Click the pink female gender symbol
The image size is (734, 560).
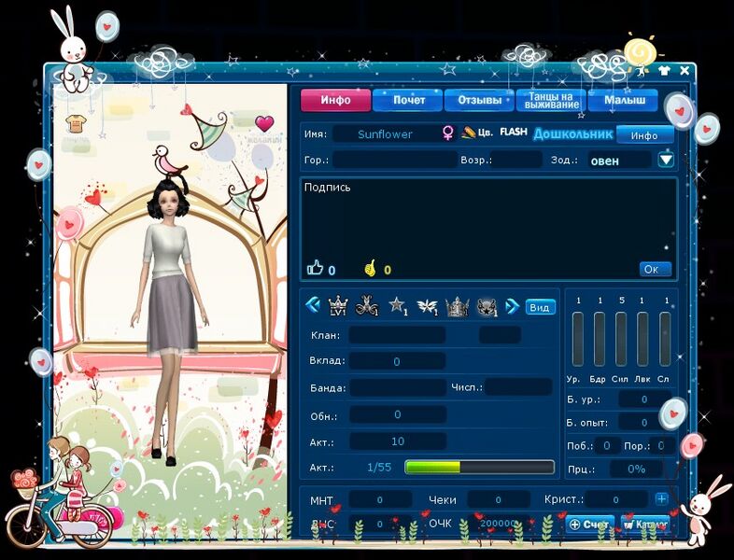point(448,133)
